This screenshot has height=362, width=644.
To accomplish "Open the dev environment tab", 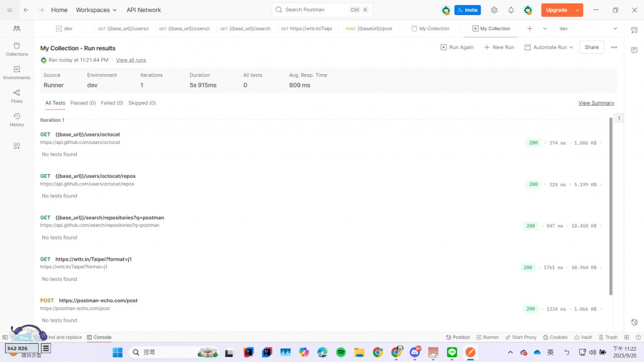I will click(x=65, y=28).
